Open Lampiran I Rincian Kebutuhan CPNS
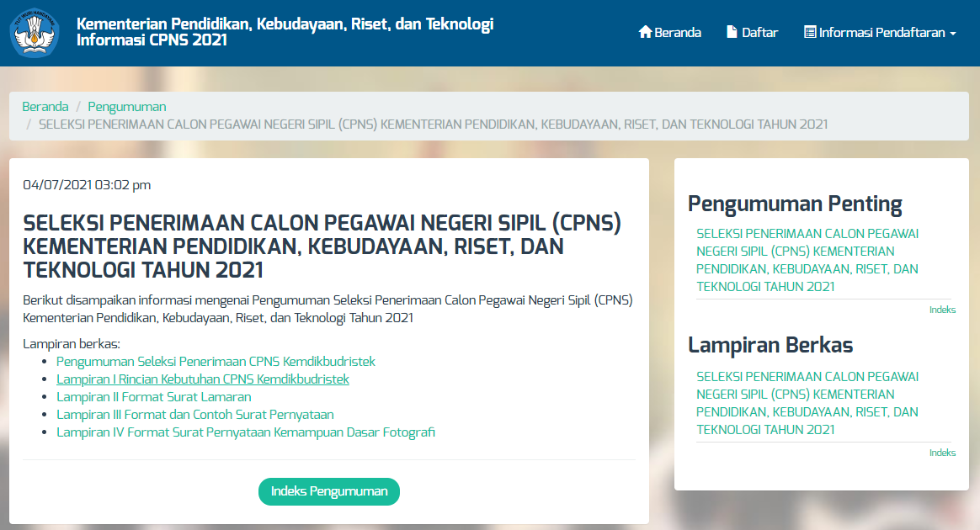 tap(202, 379)
